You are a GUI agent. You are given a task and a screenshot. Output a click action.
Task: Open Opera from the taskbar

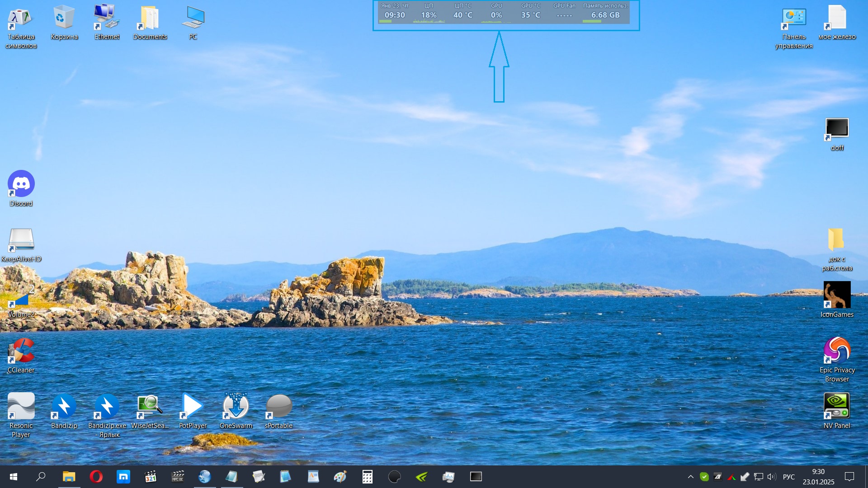(96, 477)
